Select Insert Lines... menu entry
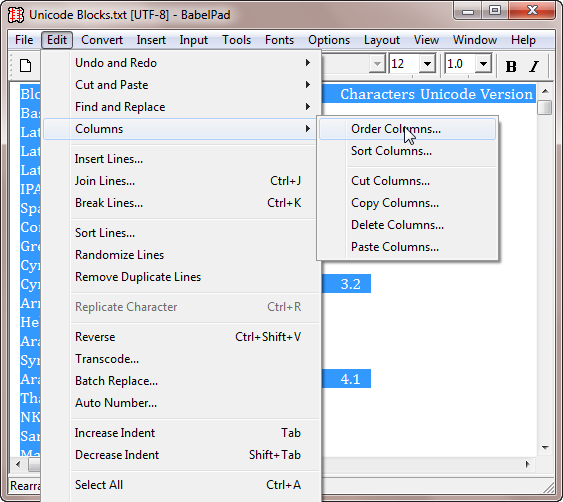The image size is (563, 502). 181,159
